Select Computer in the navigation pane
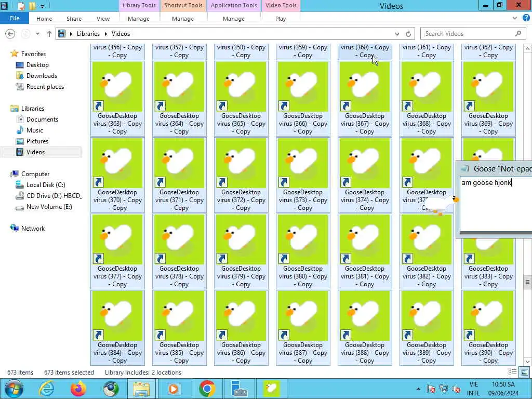532x399 pixels. point(35,174)
